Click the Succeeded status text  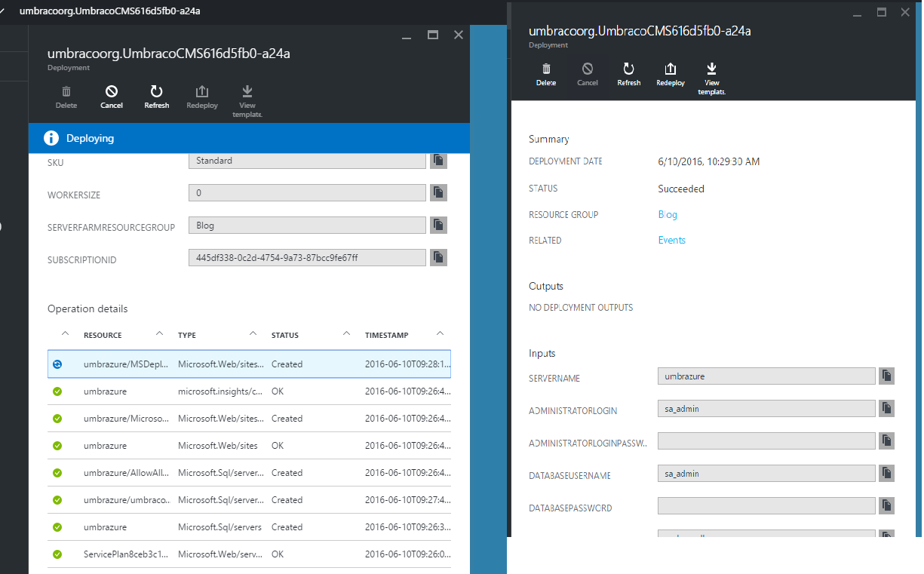(681, 189)
